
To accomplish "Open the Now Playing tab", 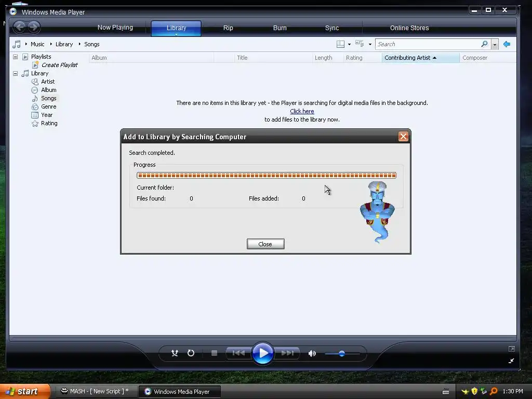I will point(115,28).
